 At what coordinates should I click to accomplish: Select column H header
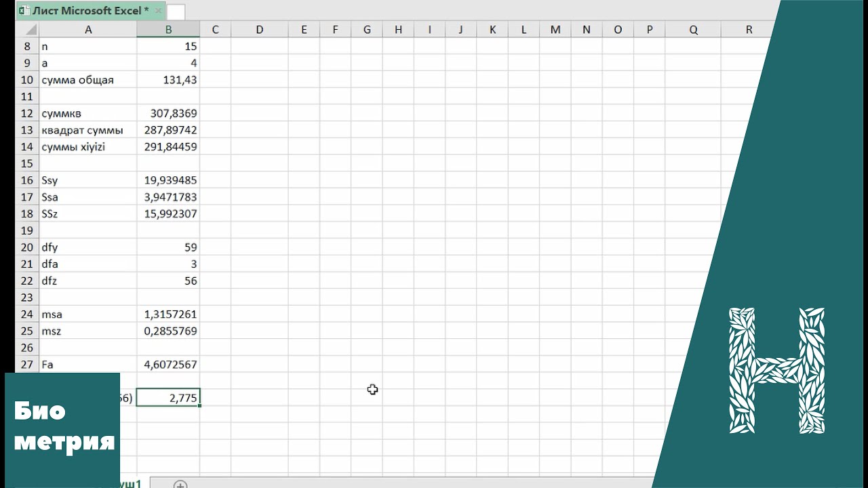pyautogui.click(x=398, y=30)
